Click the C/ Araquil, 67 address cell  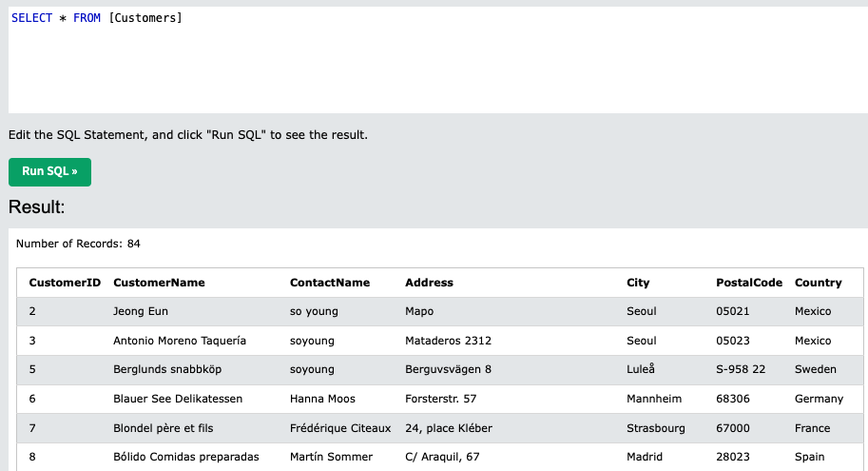coord(442,457)
